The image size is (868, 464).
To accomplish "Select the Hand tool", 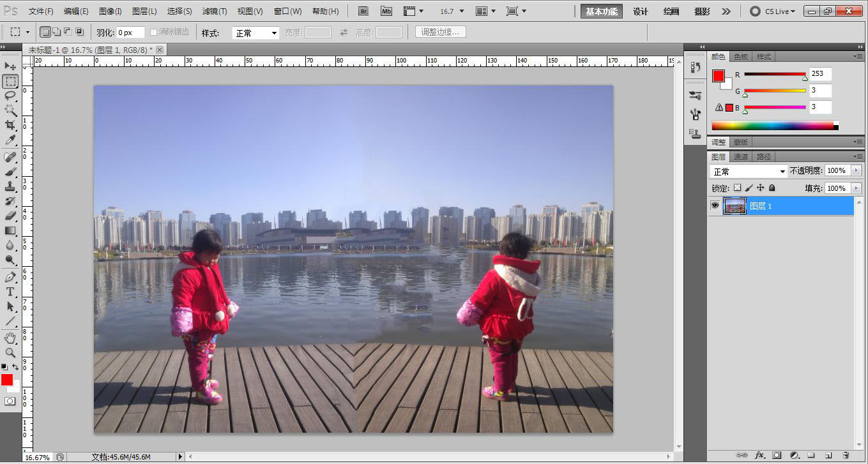I will coord(10,338).
